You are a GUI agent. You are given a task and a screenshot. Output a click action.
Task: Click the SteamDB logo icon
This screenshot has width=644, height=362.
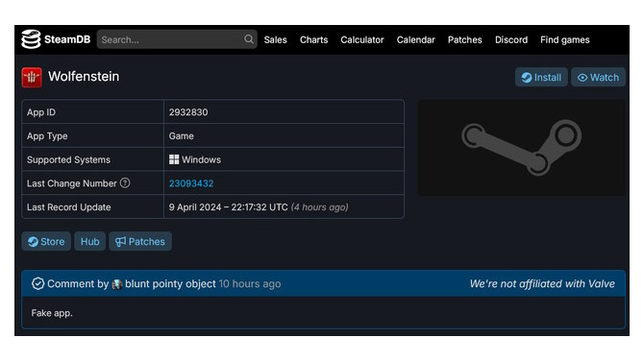click(31, 39)
